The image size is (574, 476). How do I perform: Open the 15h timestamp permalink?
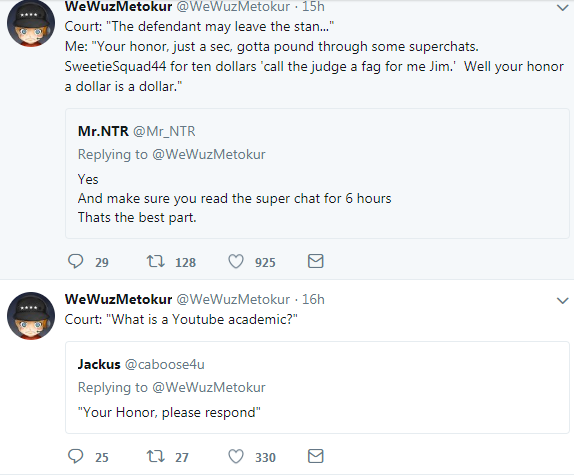click(313, 6)
